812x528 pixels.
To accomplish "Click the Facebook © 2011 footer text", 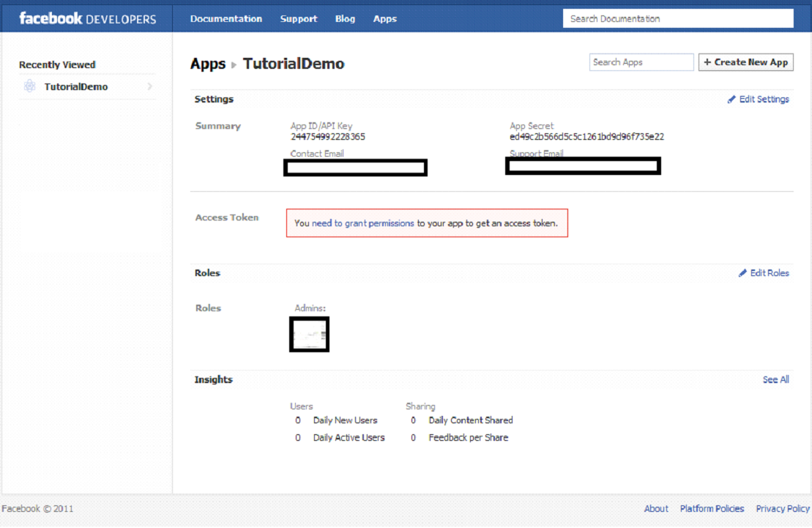I will 37,509.
